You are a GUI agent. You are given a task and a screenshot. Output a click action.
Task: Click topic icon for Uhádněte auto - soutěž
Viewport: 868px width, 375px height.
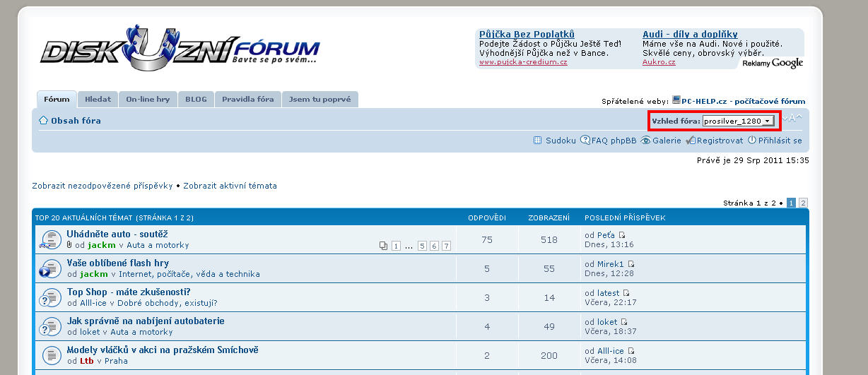pyautogui.click(x=49, y=239)
